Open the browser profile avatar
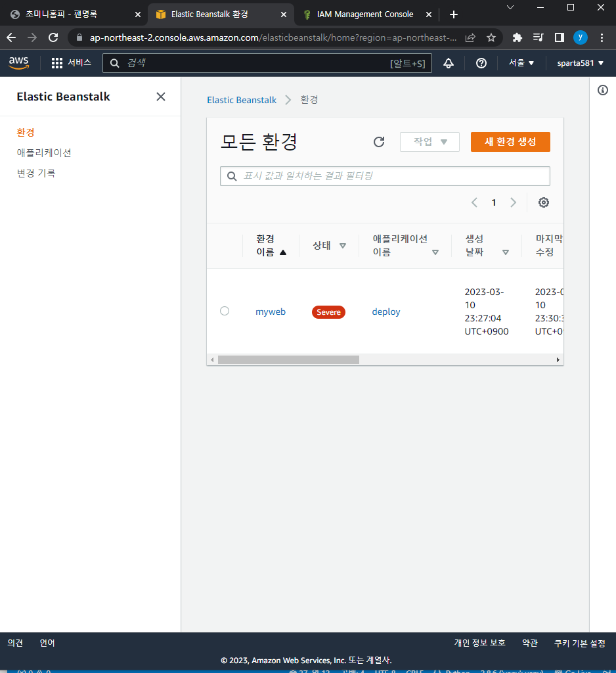 pos(581,37)
